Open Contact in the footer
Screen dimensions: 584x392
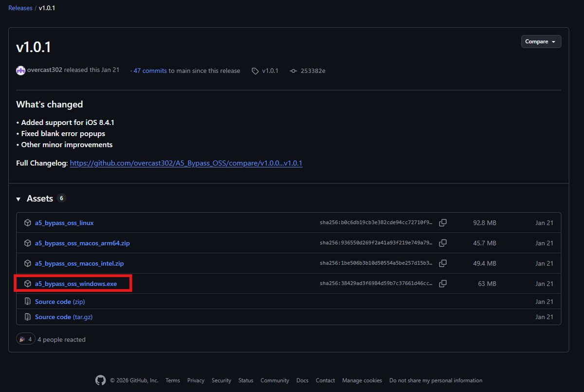(x=325, y=380)
